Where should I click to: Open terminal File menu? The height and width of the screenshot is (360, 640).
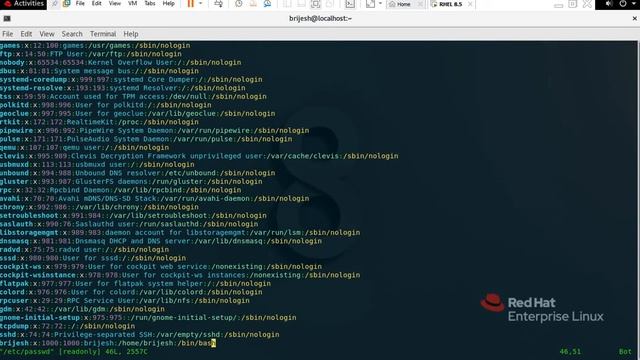[8, 34]
